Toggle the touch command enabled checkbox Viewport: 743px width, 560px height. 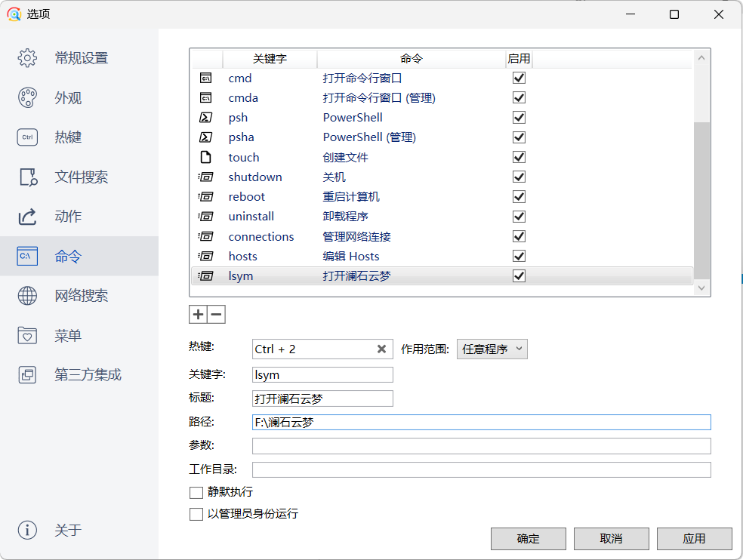519,157
